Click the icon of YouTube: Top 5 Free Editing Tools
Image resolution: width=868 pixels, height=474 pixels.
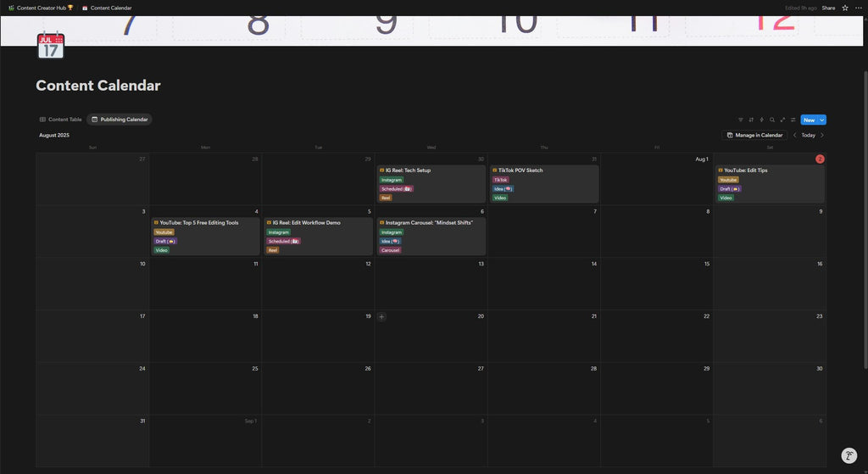point(156,223)
